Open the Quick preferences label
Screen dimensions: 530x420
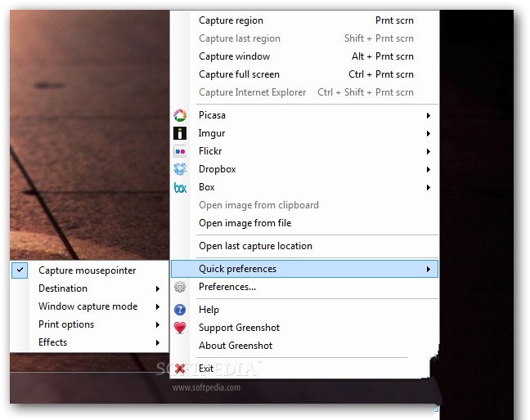coord(237,269)
